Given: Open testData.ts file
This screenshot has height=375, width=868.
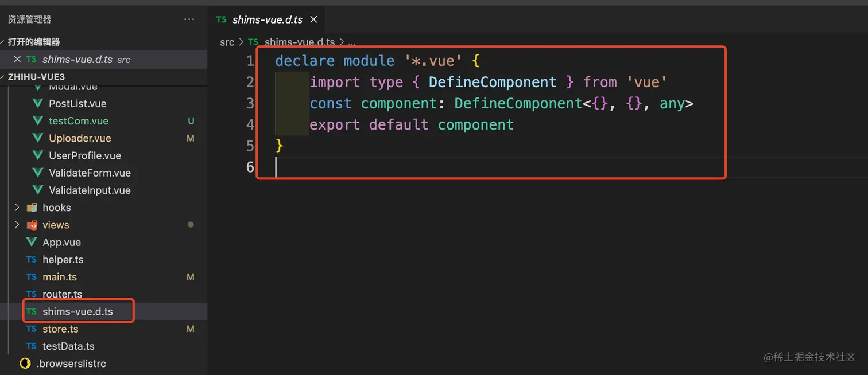Looking at the screenshot, I should pos(68,346).
